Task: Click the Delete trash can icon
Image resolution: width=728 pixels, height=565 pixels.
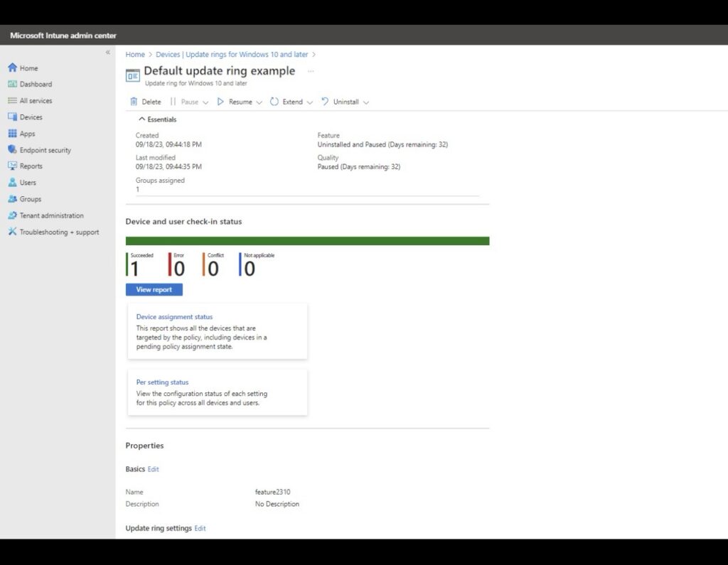Action: coord(134,102)
